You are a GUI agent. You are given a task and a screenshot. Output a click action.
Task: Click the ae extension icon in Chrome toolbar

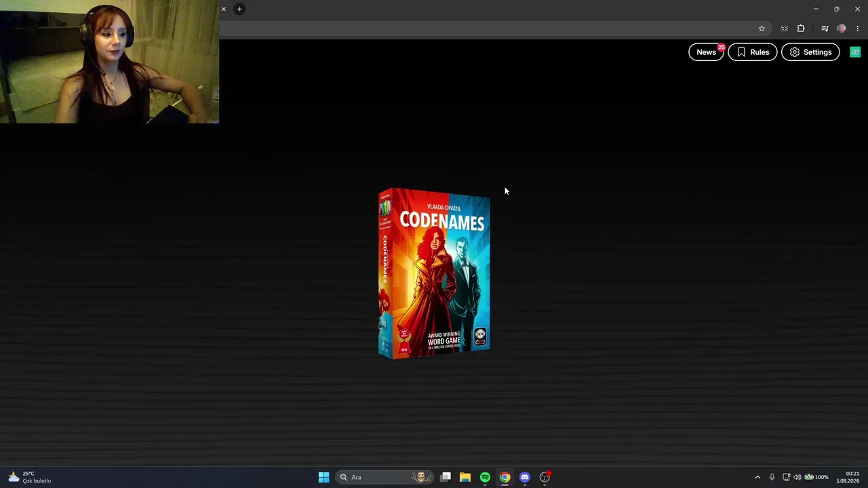785,28
